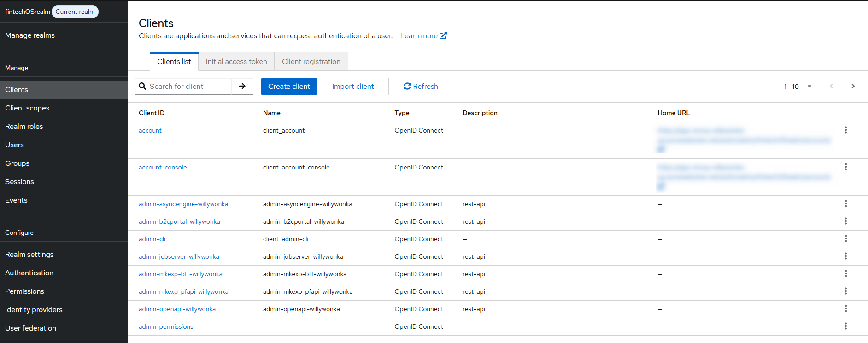
Task: Open the Learn more external link
Action: (423, 36)
